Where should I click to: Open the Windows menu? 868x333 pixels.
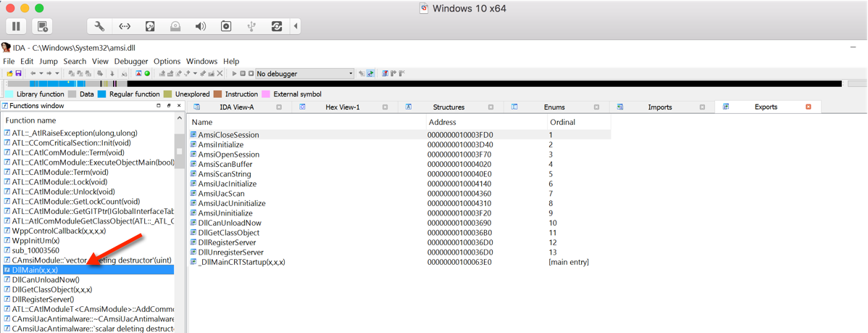click(201, 62)
